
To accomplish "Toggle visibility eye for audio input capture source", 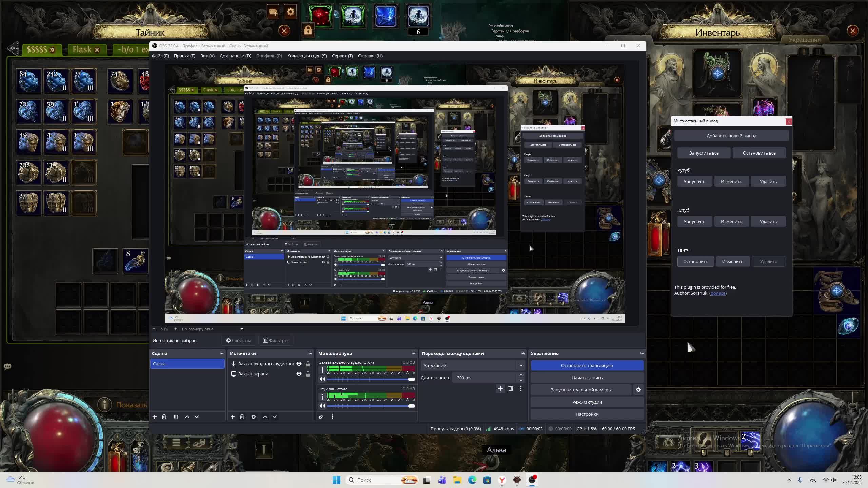I will (x=299, y=364).
